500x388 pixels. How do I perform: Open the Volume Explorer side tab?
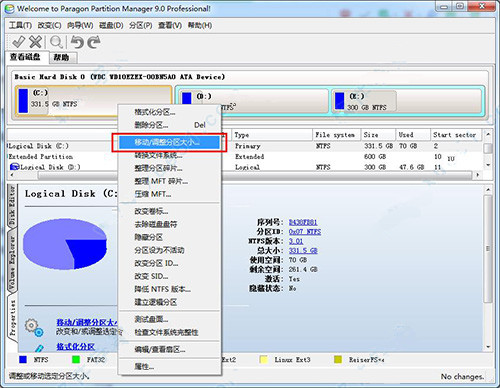tap(12, 263)
